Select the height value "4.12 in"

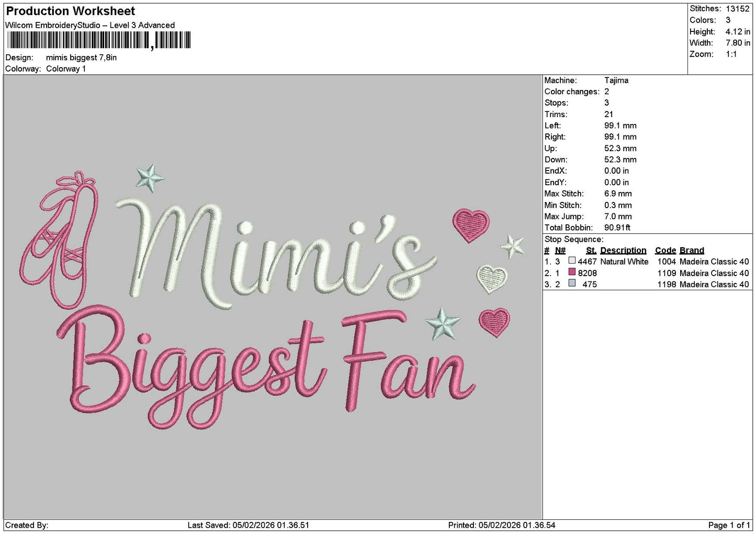coord(738,31)
